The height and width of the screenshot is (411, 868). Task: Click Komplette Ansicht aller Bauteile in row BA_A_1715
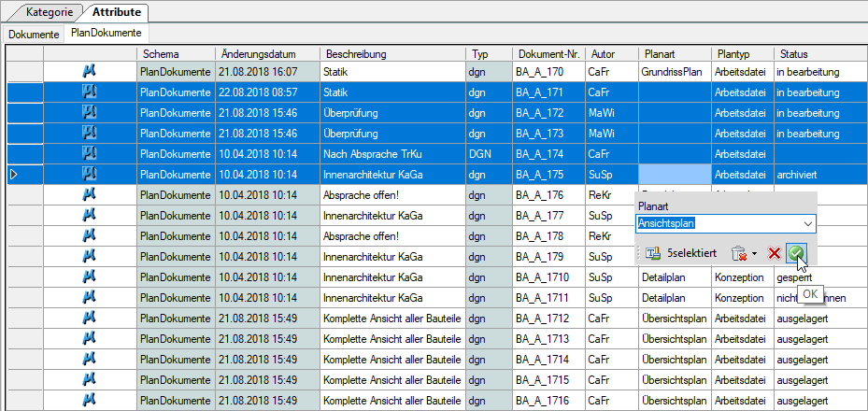tap(393, 379)
